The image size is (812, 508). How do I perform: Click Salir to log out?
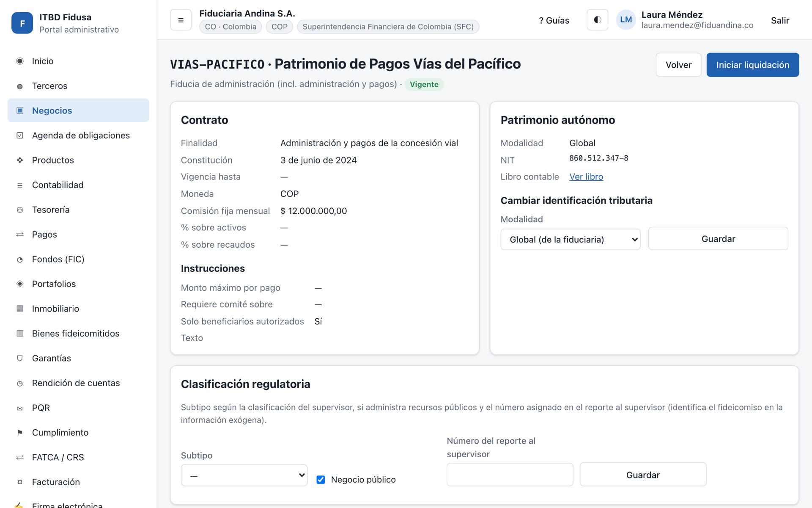click(x=780, y=20)
